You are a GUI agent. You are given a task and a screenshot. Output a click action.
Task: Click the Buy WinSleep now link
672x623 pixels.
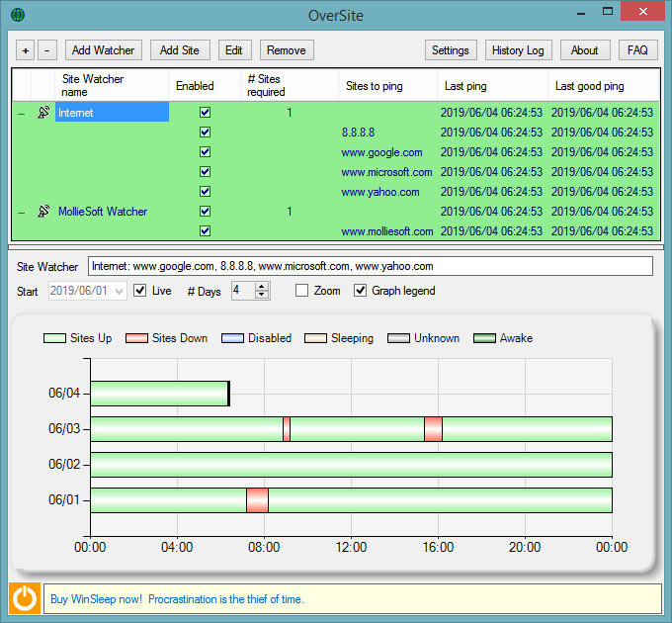96,599
